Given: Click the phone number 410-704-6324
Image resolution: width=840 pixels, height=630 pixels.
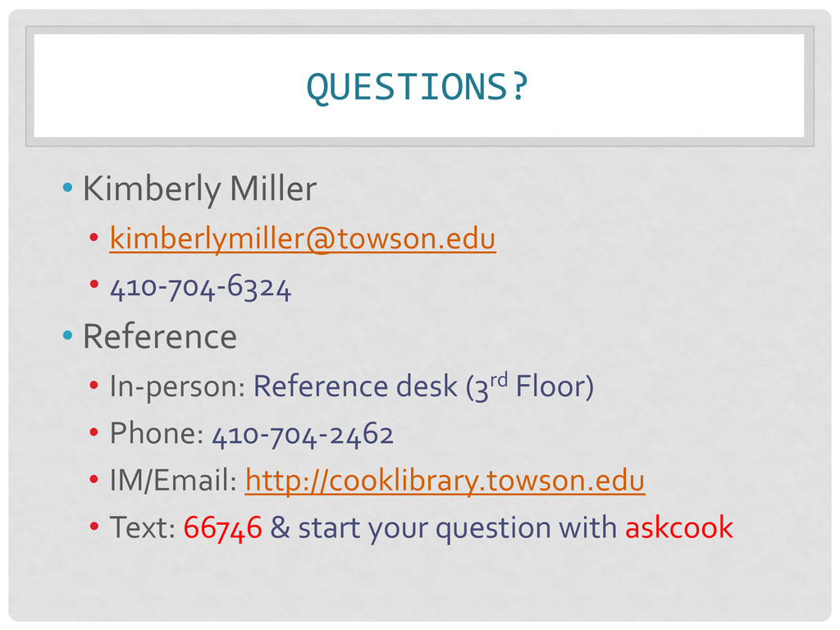Looking at the screenshot, I should 200,288.
